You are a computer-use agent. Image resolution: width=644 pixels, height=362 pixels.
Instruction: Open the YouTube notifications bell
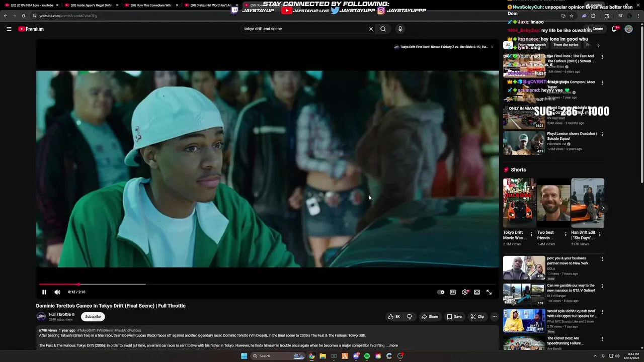click(614, 29)
